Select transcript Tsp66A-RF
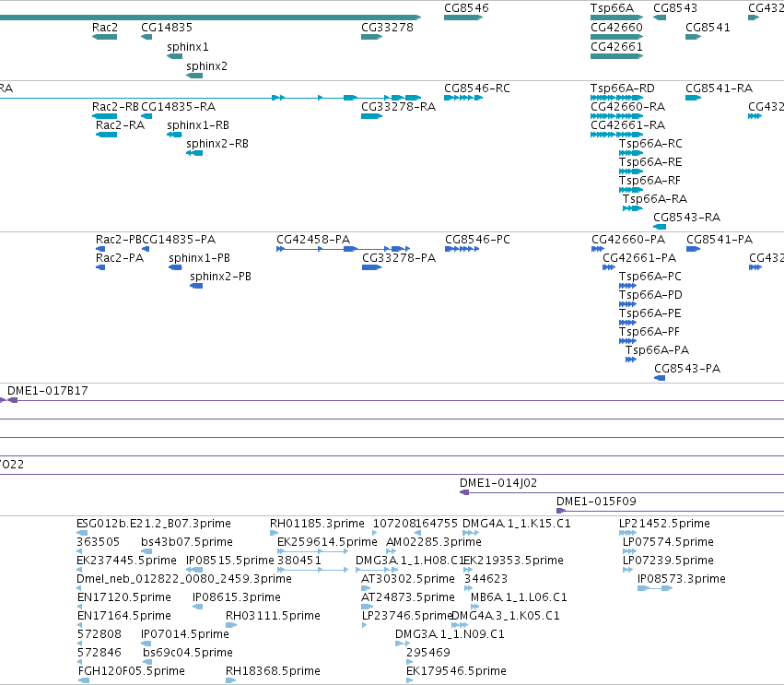The width and height of the screenshot is (784, 685). (x=631, y=191)
